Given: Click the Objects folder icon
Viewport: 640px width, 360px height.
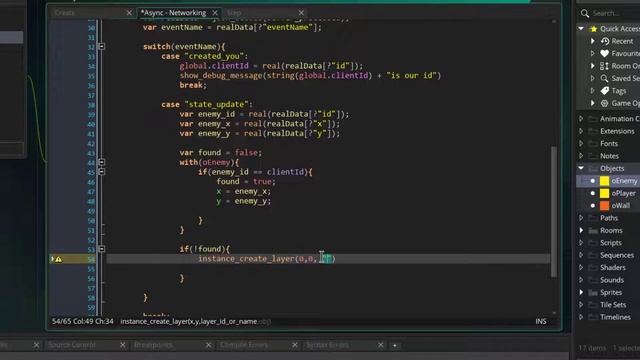Looking at the screenshot, I should click(593, 168).
